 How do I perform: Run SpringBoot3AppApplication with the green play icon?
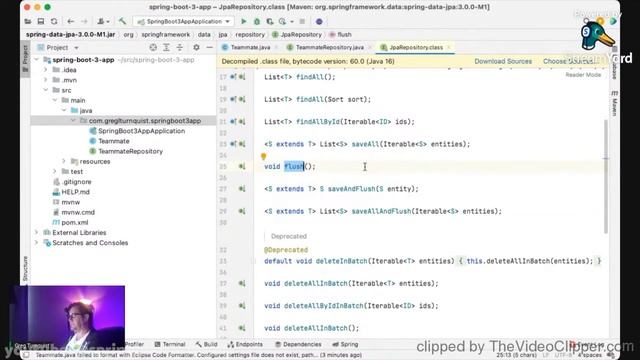[x=244, y=21]
